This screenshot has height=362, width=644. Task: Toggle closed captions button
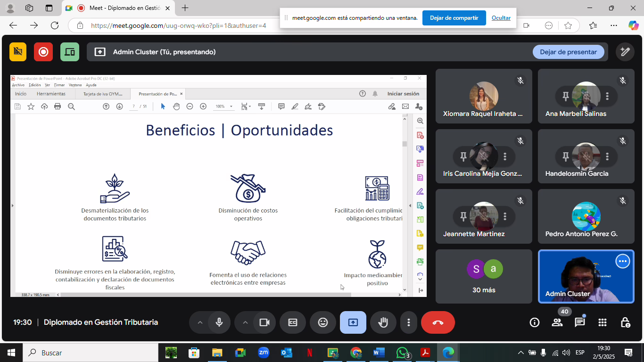point(293,322)
